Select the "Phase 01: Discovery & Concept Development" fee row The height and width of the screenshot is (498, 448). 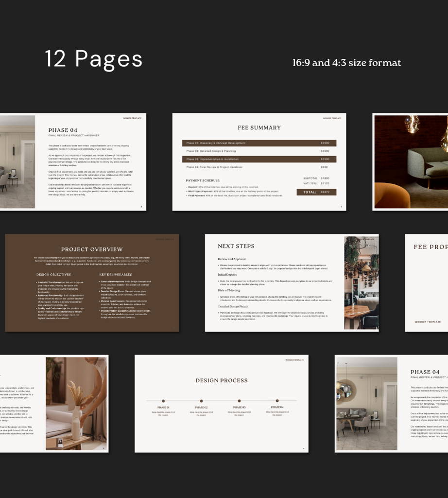(259, 143)
